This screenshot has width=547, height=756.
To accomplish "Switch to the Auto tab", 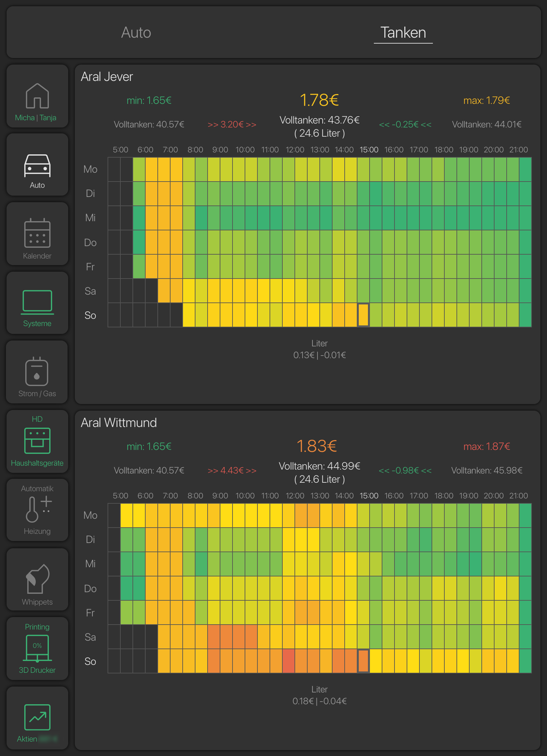I will point(136,32).
